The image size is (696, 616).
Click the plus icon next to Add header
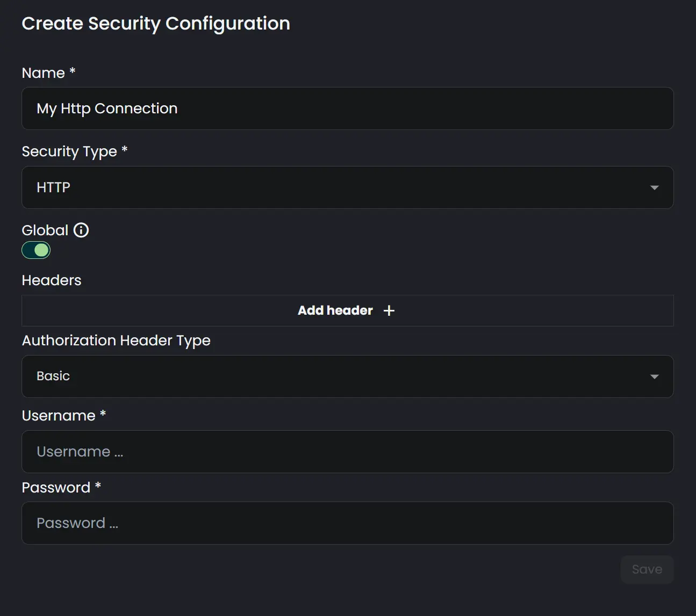[389, 310]
